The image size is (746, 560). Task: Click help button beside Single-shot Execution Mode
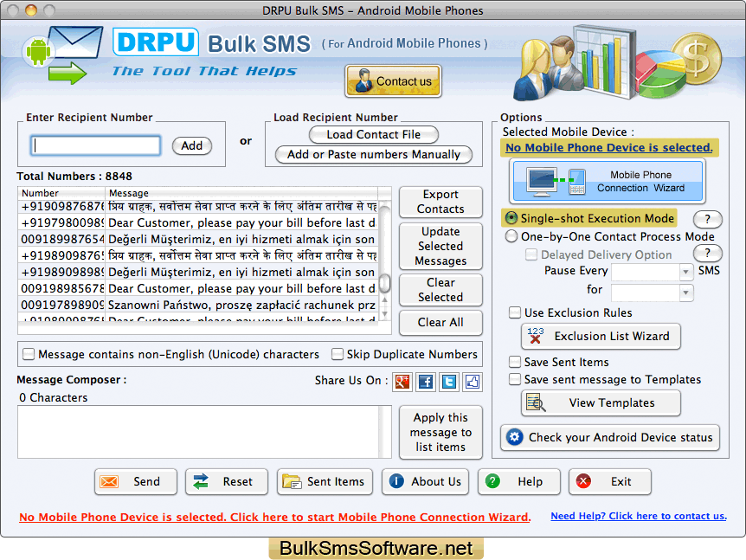click(x=707, y=219)
